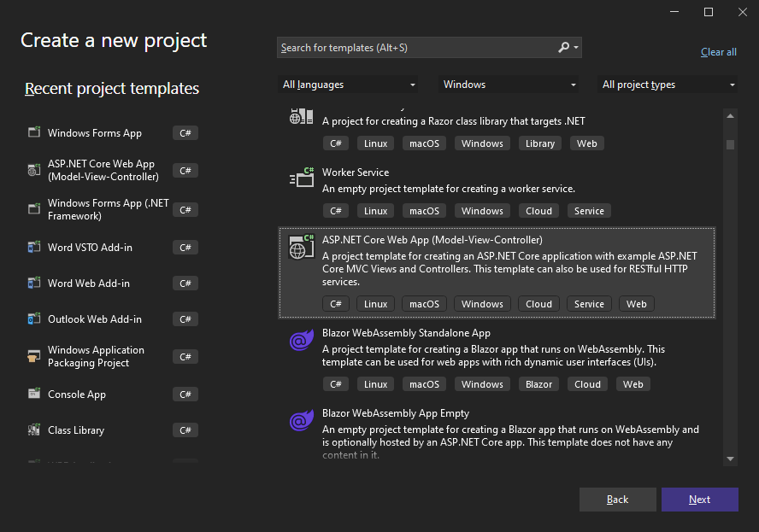Click the Windows Forms App template icon
Viewport: 759px width, 532px height.
(x=34, y=132)
